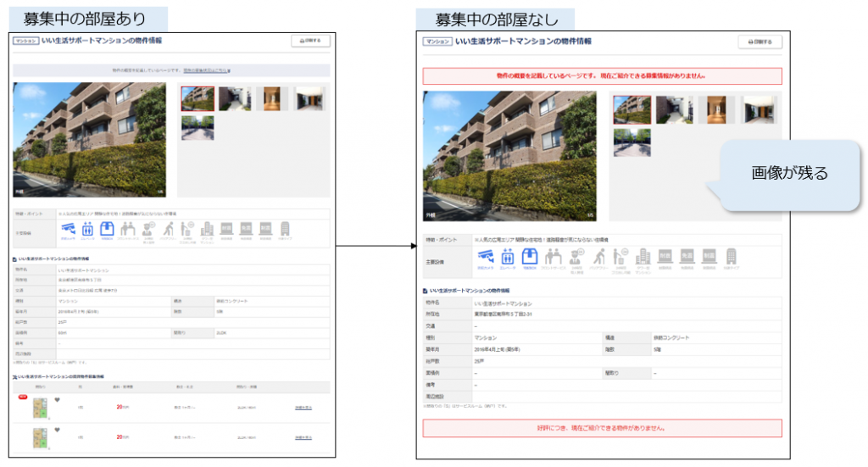Viewport: 868px width, 467px height.
Task: Select the delivery box icon, left page
Action: (x=108, y=228)
